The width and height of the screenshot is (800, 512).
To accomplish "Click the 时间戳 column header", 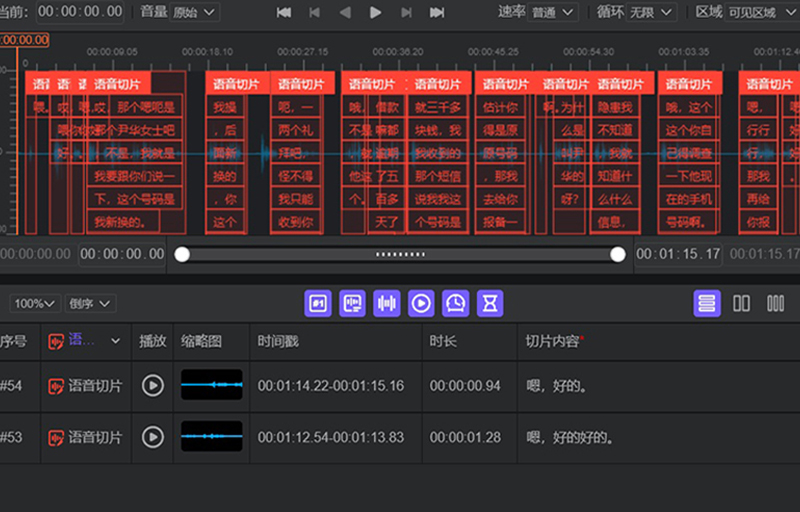I will [x=278, y=341].
